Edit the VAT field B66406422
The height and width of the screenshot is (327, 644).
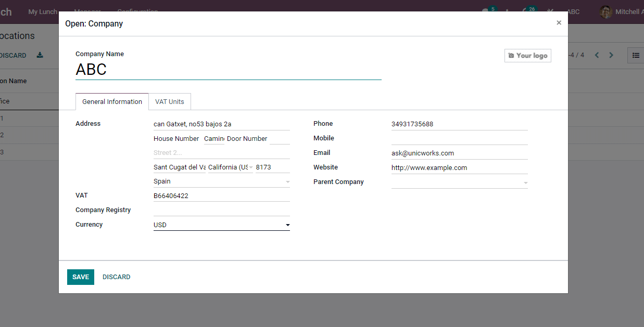221,196
